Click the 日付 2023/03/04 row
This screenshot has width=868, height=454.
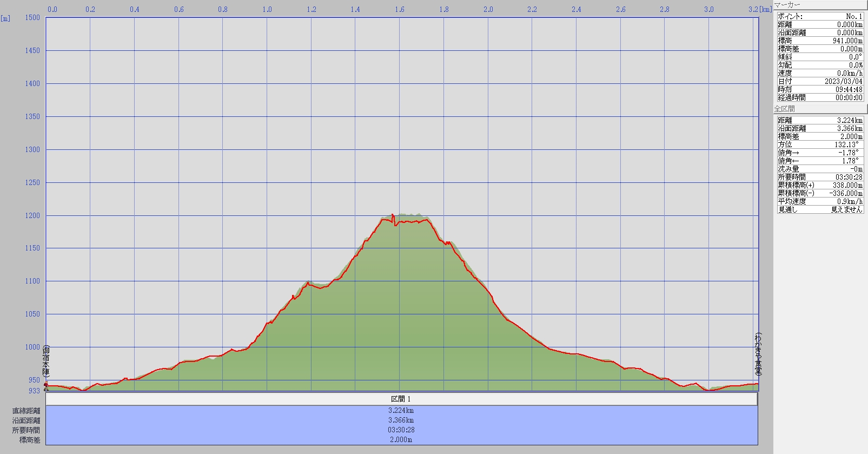click(820, 81)
